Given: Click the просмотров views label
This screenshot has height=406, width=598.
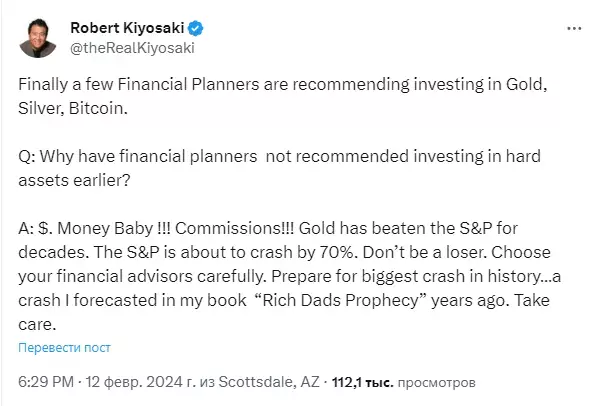Looking at the screenshot, I should click(437, 382).
